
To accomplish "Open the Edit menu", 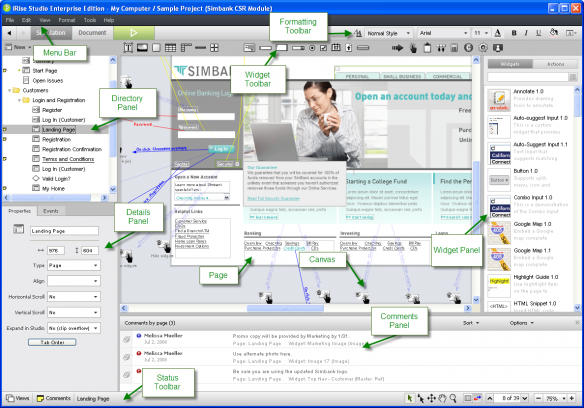I will point(26,20).
